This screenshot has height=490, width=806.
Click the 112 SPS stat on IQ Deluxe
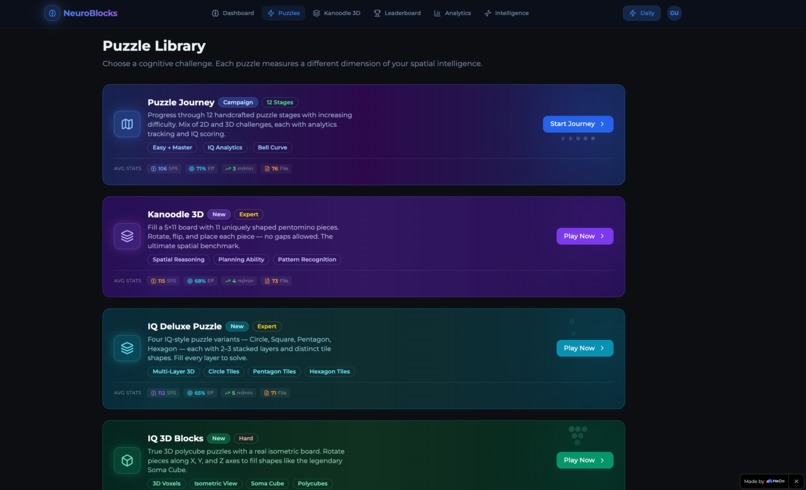click(x=163, y=393)
